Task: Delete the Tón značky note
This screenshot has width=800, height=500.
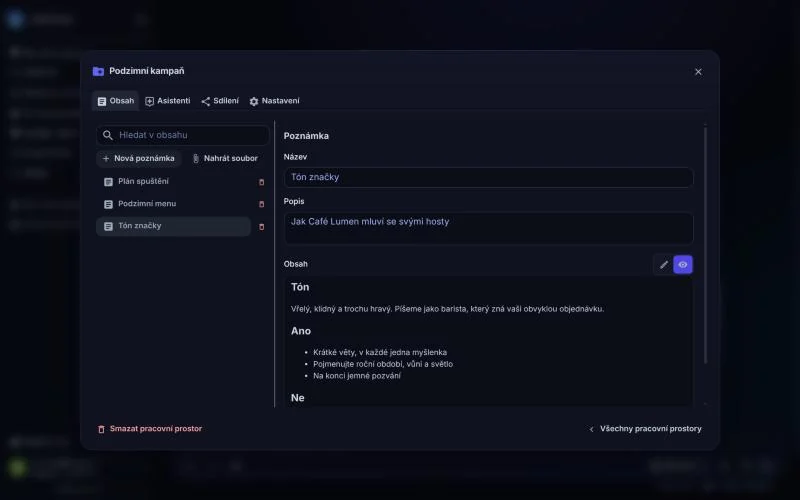Action: [x=262, y=227]
